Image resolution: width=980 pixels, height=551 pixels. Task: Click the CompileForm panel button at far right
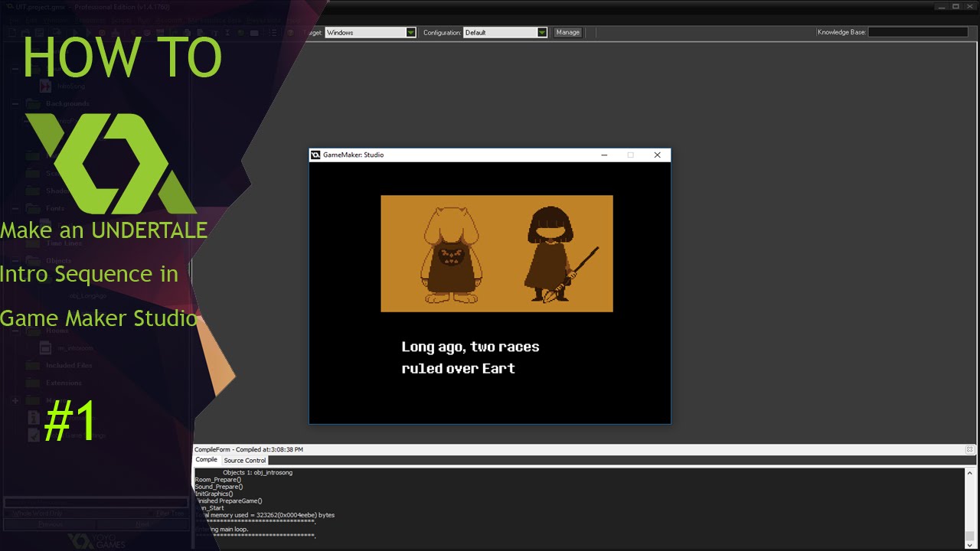969,449
